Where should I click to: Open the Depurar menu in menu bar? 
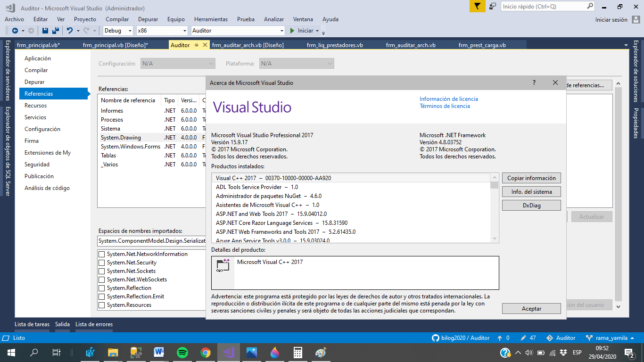(x=148, y=19)
